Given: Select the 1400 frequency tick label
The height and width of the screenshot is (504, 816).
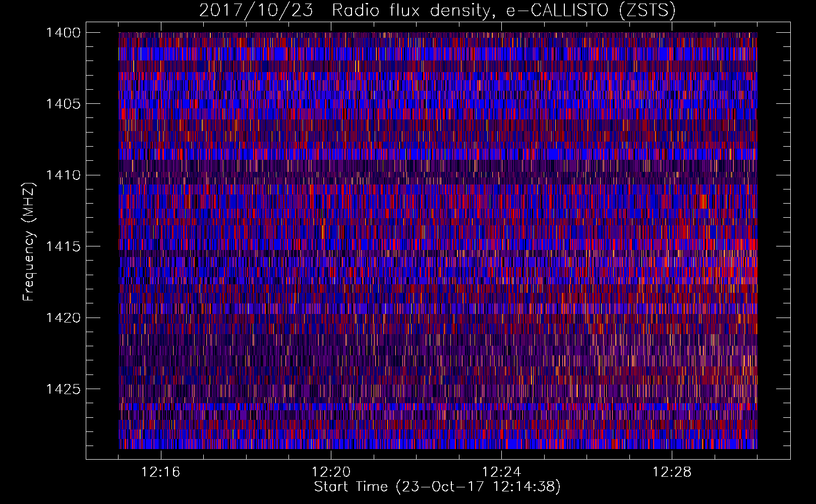Looking at the screenshot, I should tap(63, 33).
